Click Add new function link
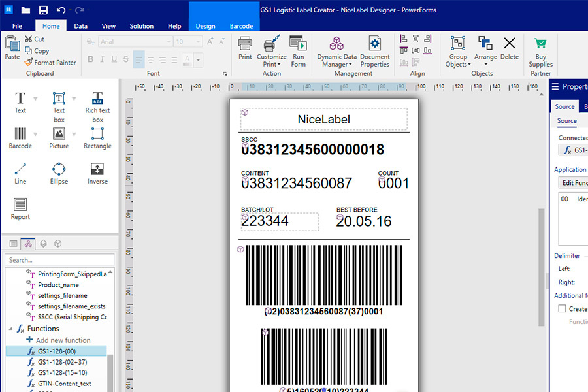The width and height of the screenshot is (588, 392). [x=58, y=340]
